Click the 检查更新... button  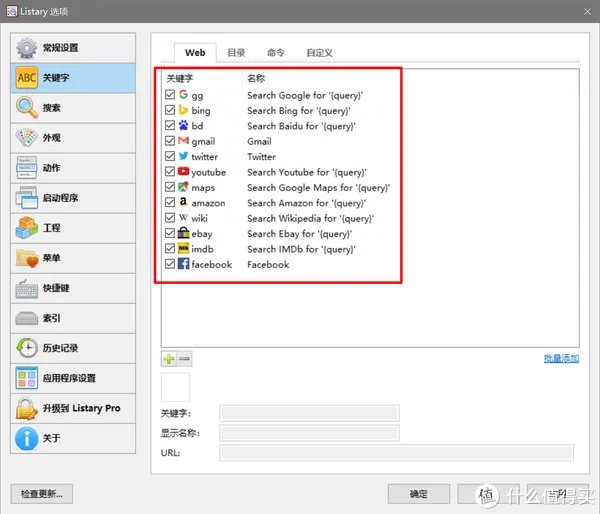[x=42, y=494]
